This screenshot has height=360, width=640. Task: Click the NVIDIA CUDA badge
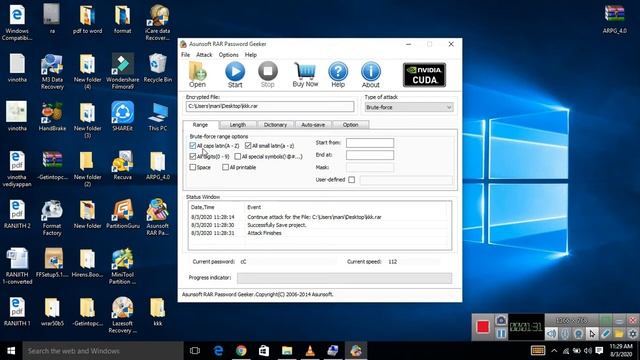(x=424, y=75)
